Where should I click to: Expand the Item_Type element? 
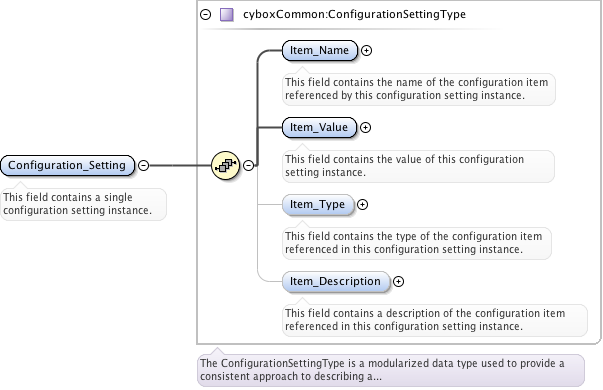tap(362, 204)
